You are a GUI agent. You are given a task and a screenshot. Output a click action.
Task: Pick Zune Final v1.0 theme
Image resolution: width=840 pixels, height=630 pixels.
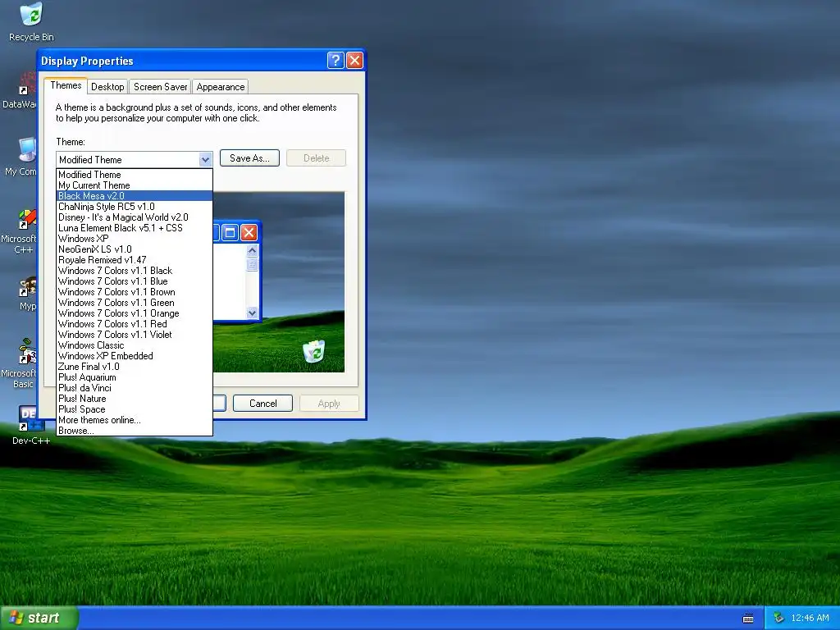click(135, 367)
